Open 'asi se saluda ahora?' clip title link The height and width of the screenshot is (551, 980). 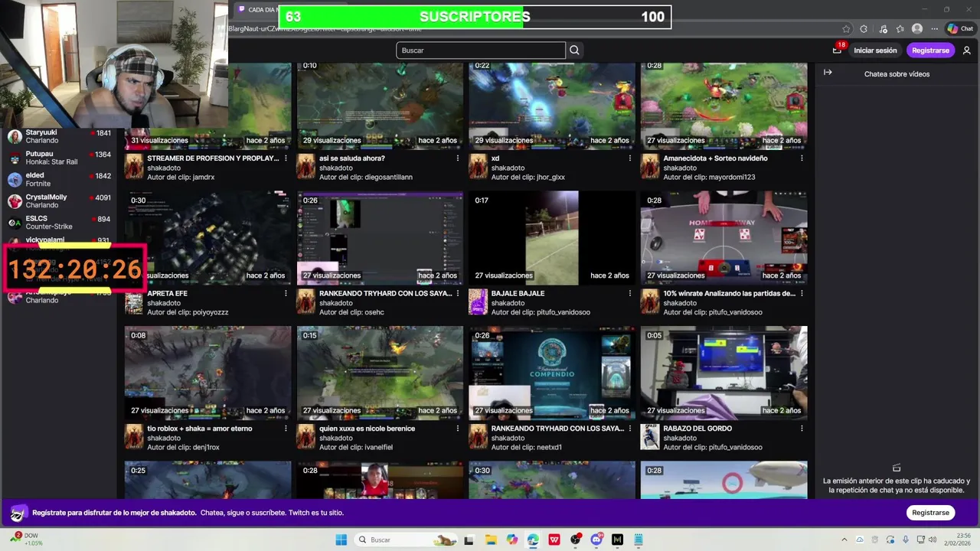pos(352,158)
